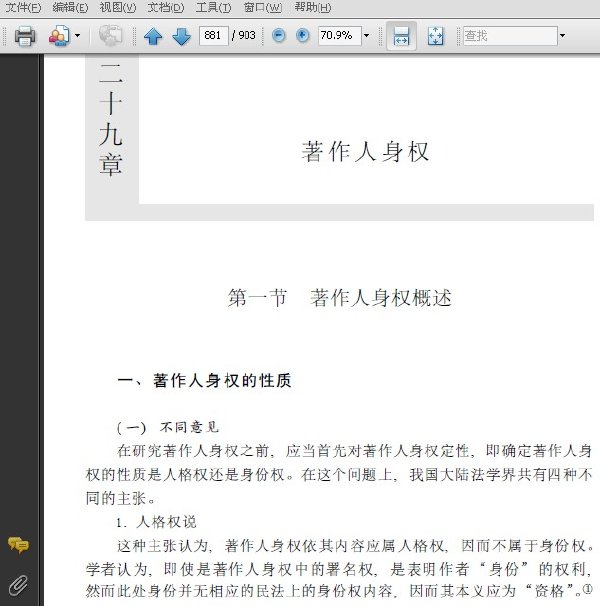Open the 编辑(E) menu
Screen dimensions: 600x606
[70, 7]
